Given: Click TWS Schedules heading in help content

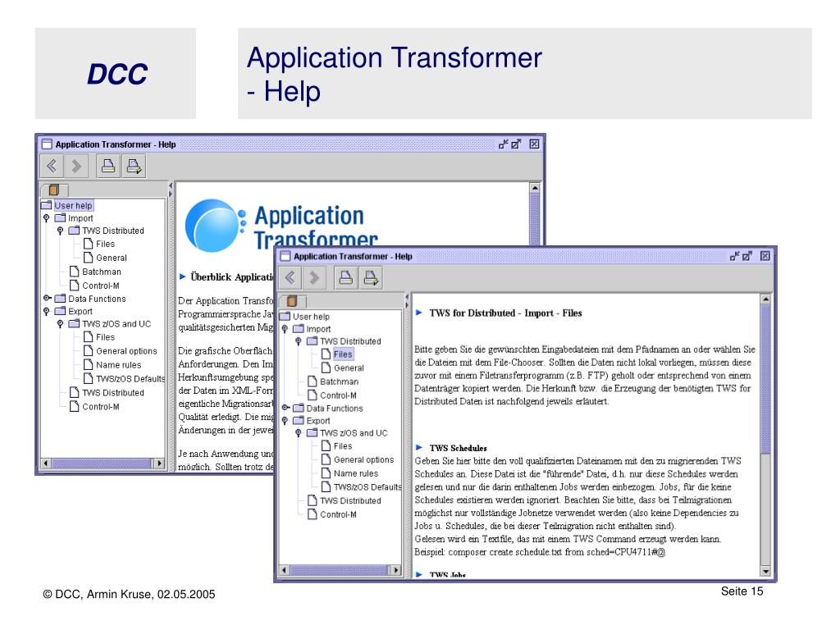Looking at the screenshot, I should (x=458, y=448).
